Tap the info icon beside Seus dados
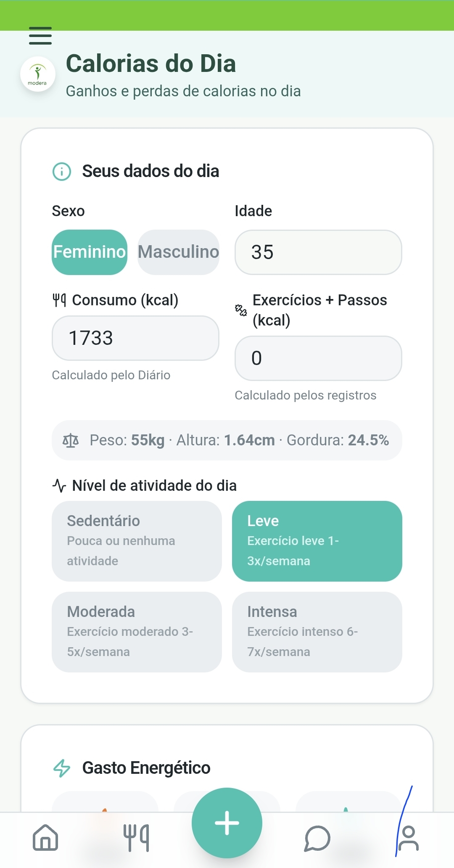This screenshot has height=868, width=454. [x=62, y=172]
